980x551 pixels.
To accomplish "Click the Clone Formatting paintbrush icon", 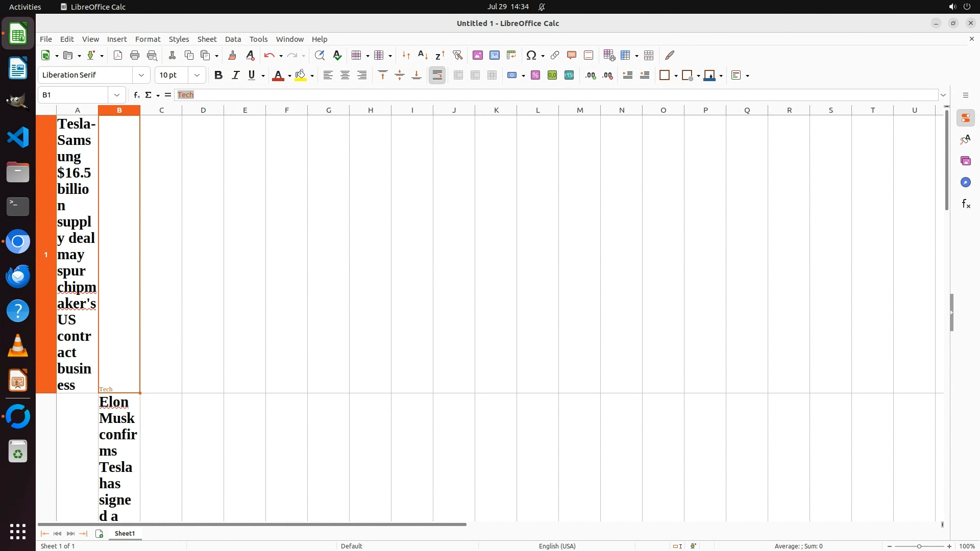I will click(x=232, y=55).
